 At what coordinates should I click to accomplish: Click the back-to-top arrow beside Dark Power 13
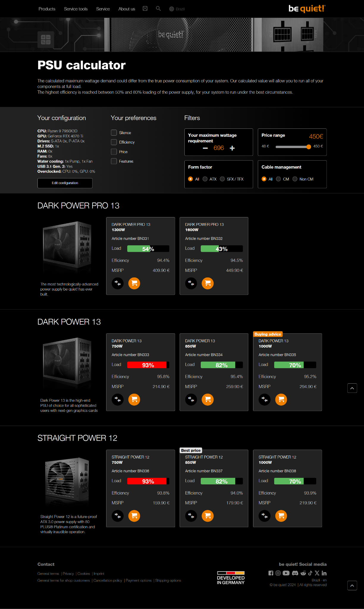click(352, 388)
